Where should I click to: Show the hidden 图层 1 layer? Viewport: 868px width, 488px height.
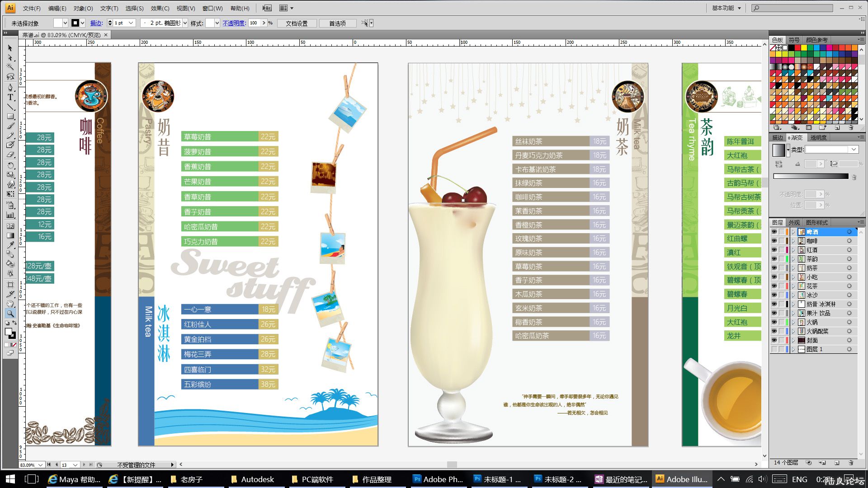tap(774, 349)
